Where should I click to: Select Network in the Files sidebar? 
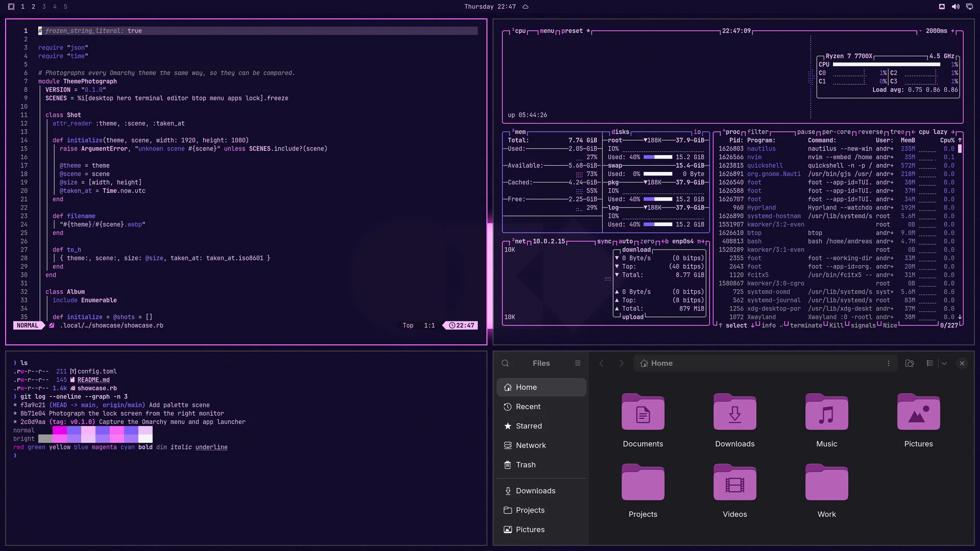pos(541,445)
